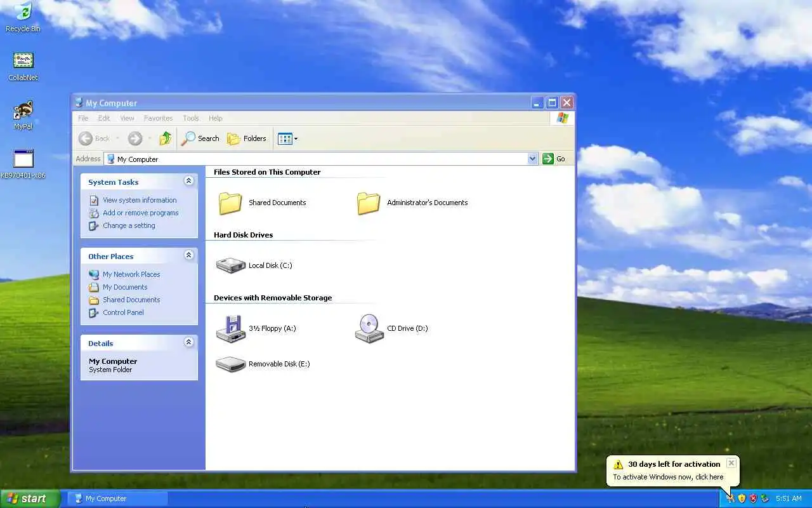
Task: Click the My Computer title bar icon
Action: (x=79, y=102)
